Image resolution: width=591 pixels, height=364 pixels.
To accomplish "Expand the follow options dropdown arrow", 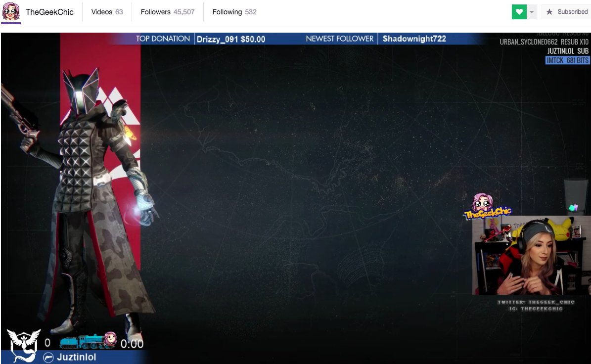I will (532, 12).
